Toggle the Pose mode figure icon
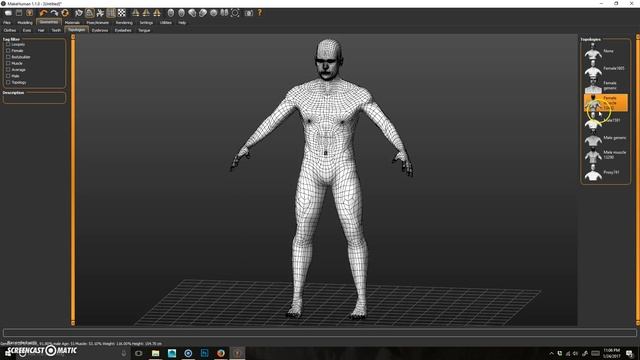640x360 pixels. point(100,13)
